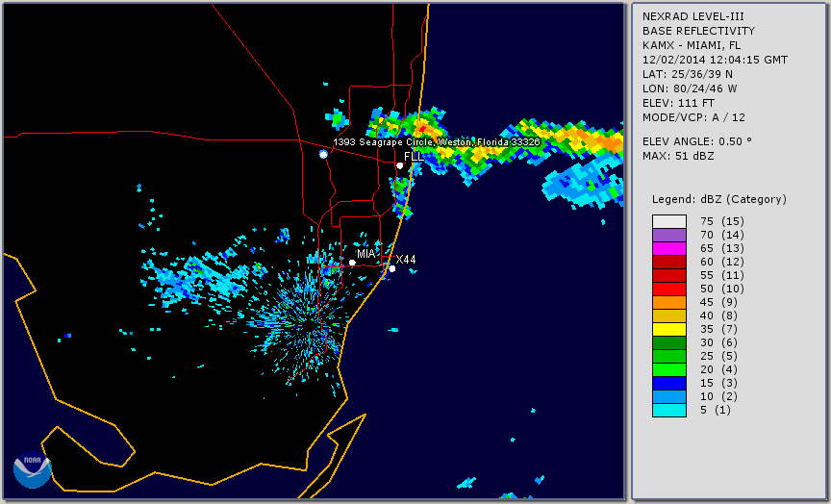Click the 'FLL' map label
The width and height of the screenshot is (831, 504).
pyautogui.click(x=414, y=157)
